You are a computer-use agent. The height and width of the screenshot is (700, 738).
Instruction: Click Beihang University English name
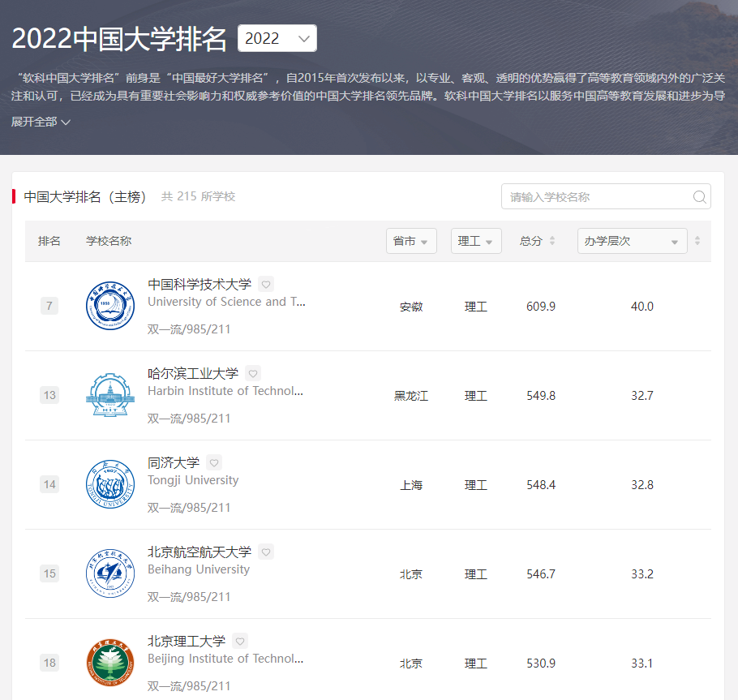click(199, 569)
